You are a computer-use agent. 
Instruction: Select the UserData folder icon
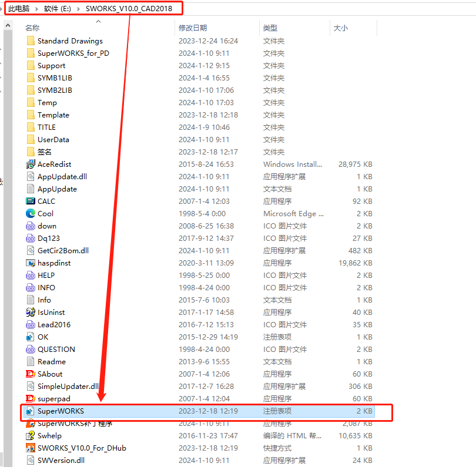pos(31,140)
